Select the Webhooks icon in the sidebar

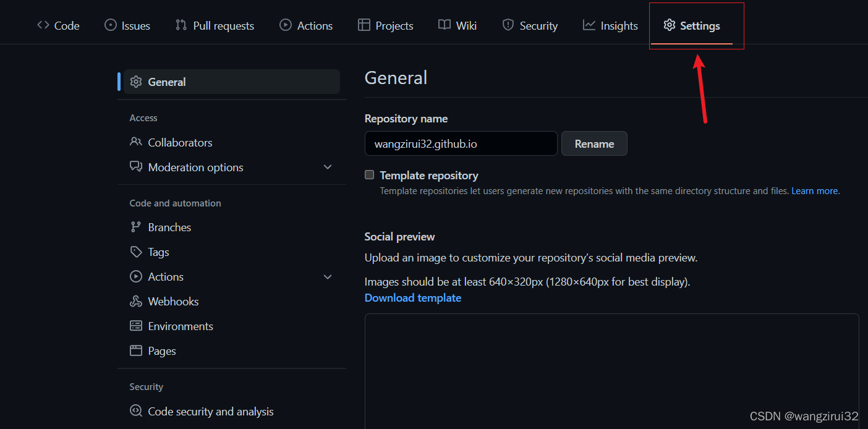tap(135, 301)
